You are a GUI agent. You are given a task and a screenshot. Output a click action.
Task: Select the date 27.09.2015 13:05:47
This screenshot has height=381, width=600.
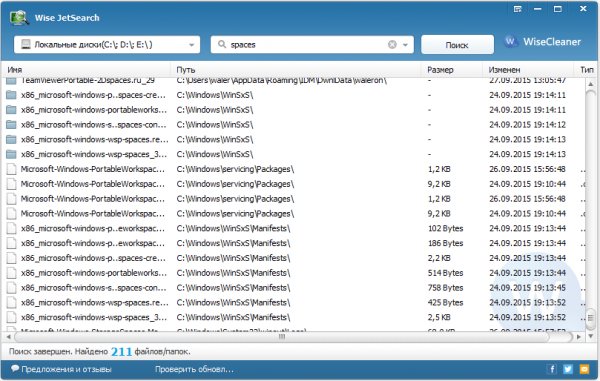click(527, 80)
